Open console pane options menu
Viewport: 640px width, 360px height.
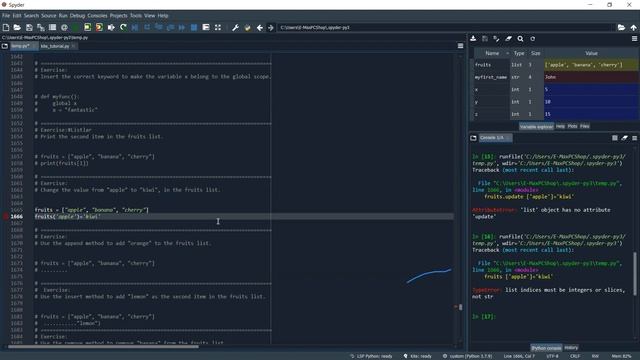(x=635, y=138)
